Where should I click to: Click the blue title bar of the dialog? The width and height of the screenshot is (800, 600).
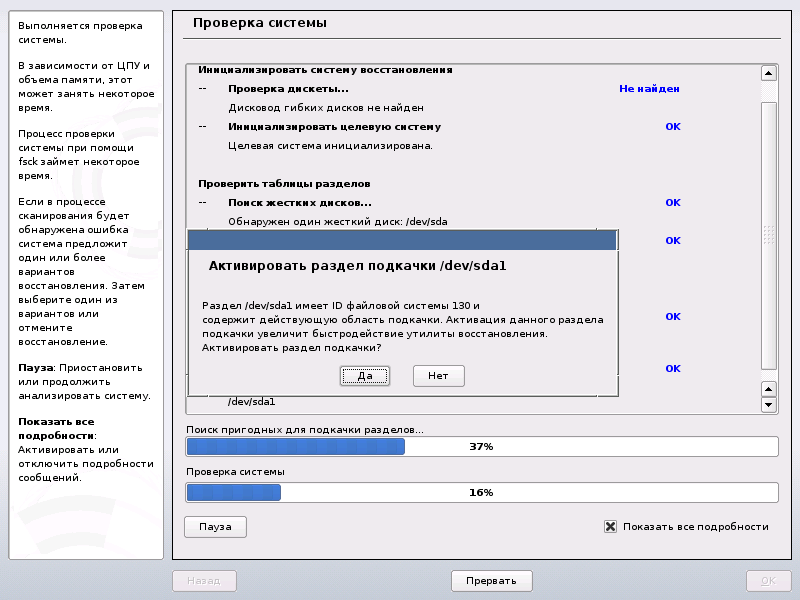click(403, 240)
